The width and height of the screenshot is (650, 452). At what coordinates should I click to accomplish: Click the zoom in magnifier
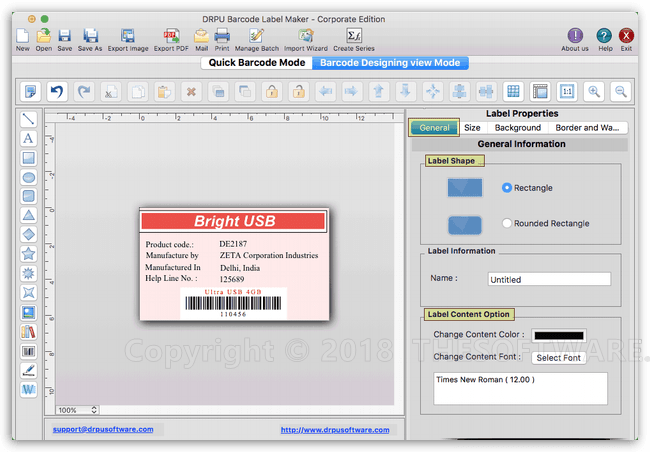[x=594, y=92]
